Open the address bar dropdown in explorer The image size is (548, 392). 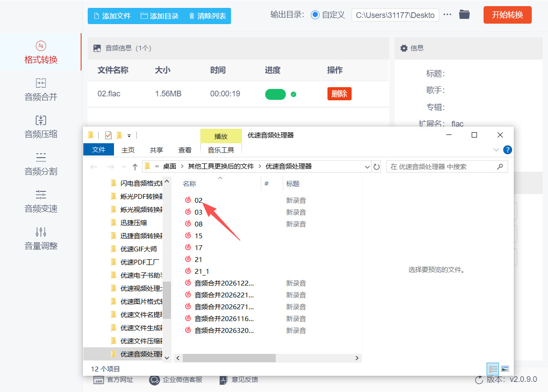(367, 166)
